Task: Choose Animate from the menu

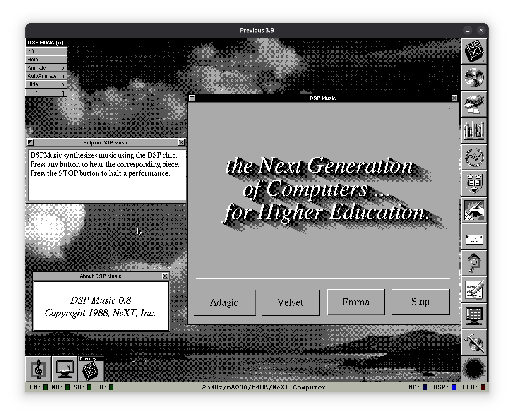Action: tap(46, 68)
